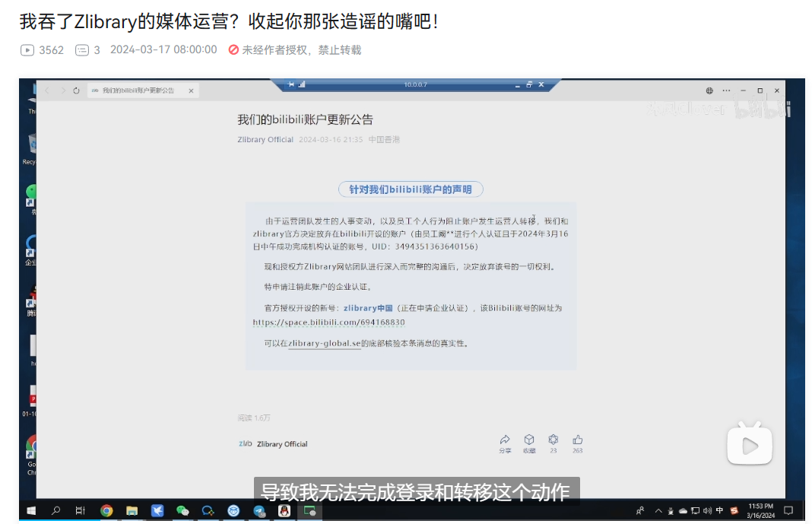The height and width of the screenshot is (524, 812).
Task: Click the 10.0.0.7 remote connection title
Action: pos(415,84)
